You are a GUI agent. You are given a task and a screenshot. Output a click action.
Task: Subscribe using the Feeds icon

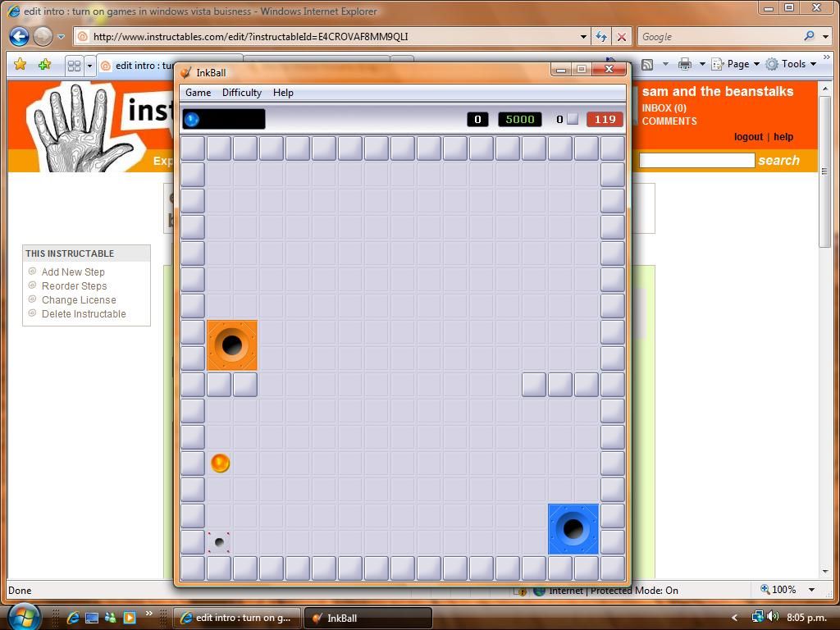tap(647, 64)
